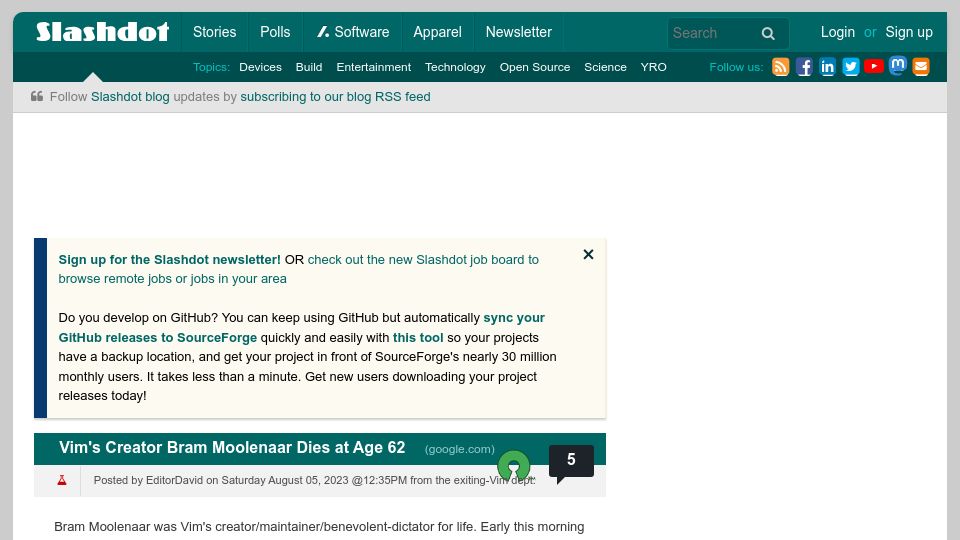Click the search magnifier icon
This screenshot has width=960, height=540.
coord(768,33)
